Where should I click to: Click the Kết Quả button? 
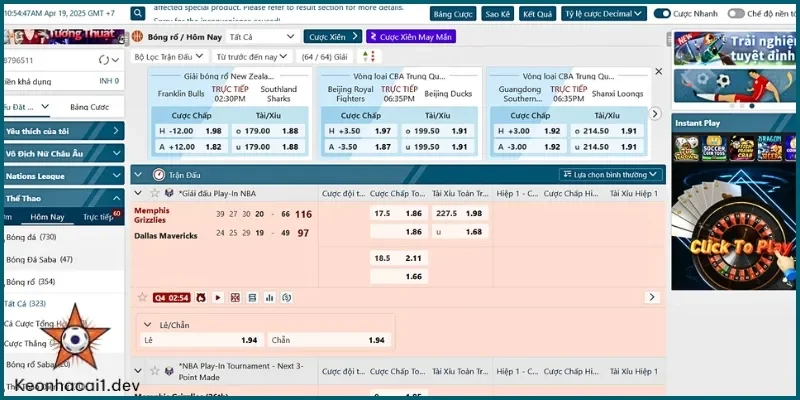click(x=537, y=14)
